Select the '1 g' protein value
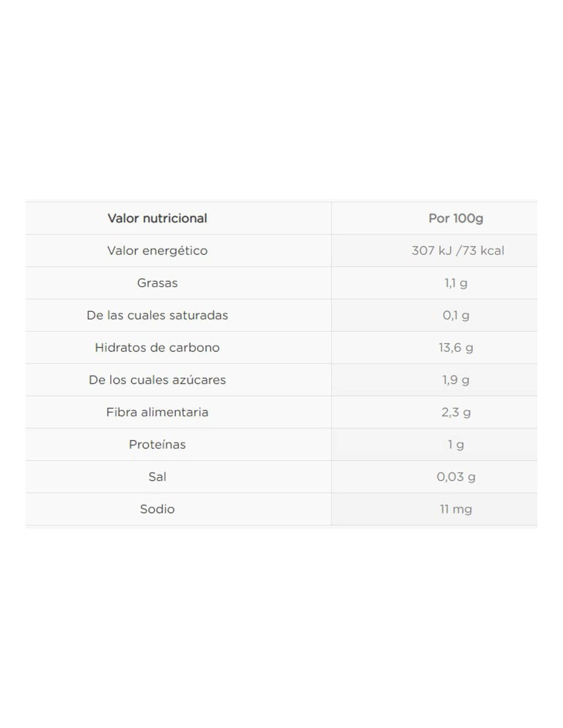This screenshot has height=728, width=563. click(456, 444)
